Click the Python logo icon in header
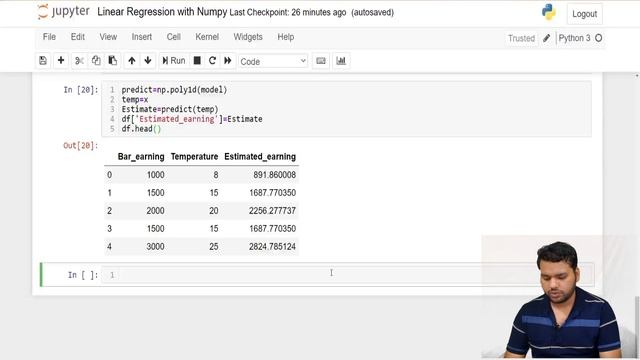This screenshot has height=360, width=640. pos(549,12)
